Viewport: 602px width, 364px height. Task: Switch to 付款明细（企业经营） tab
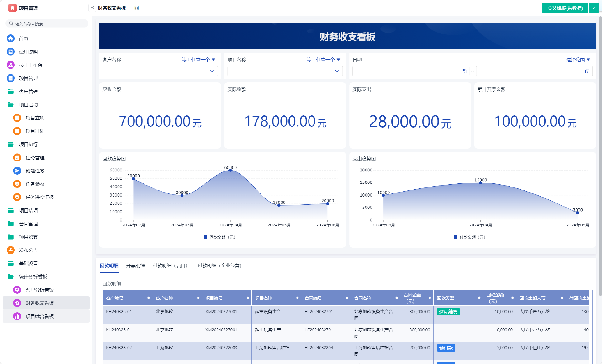[219, 266]
